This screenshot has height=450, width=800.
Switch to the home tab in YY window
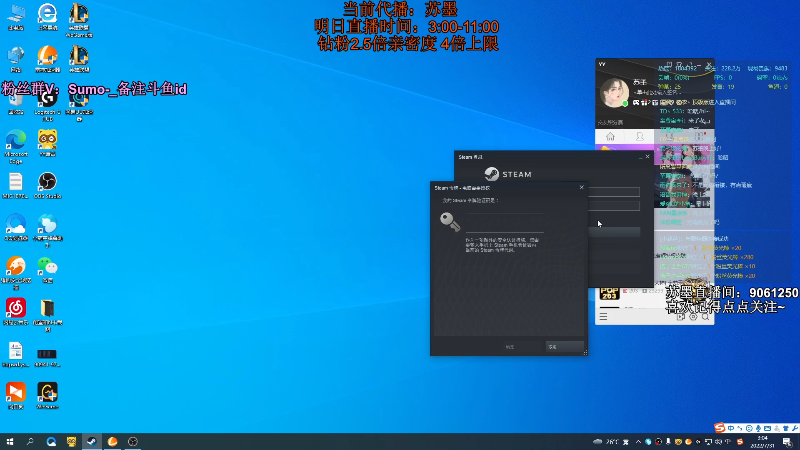(610, 136)
